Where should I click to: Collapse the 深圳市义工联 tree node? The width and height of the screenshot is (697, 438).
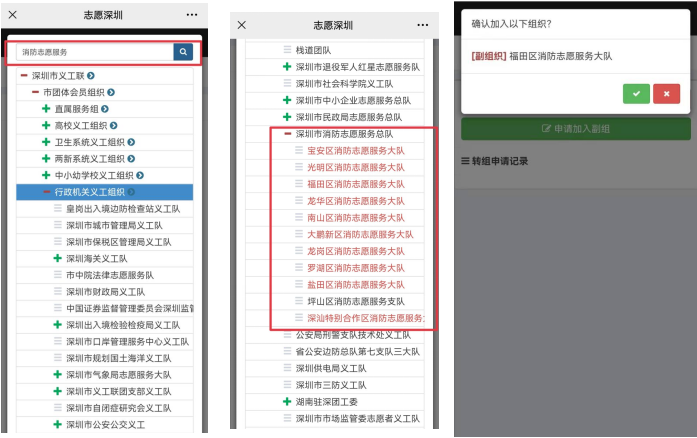pyautogui.click(x=23, y=76)
